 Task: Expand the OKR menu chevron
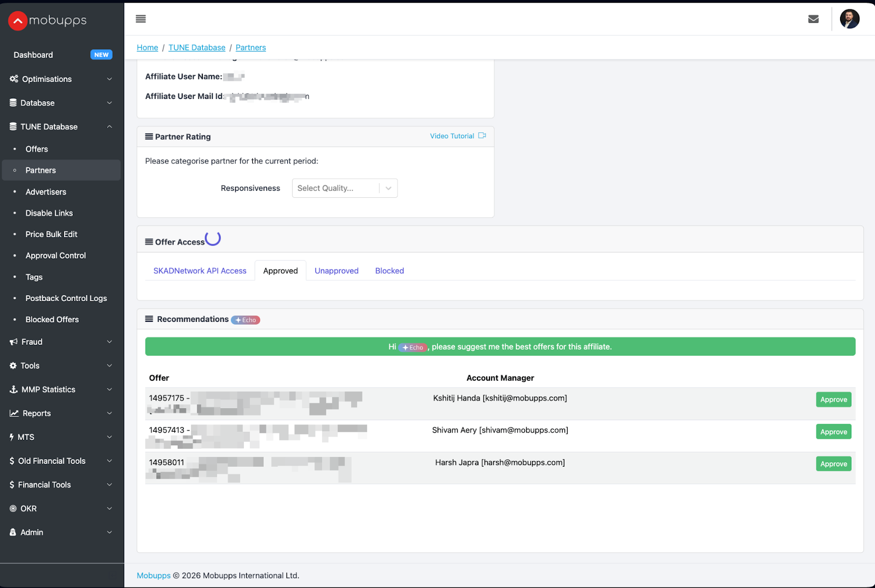tap(109, 509)
